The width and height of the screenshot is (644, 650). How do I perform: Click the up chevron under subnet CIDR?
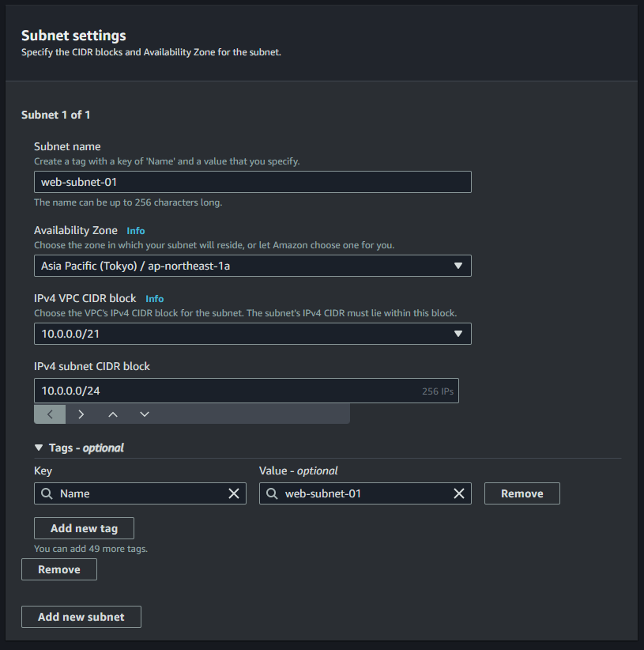coord(113,414)
